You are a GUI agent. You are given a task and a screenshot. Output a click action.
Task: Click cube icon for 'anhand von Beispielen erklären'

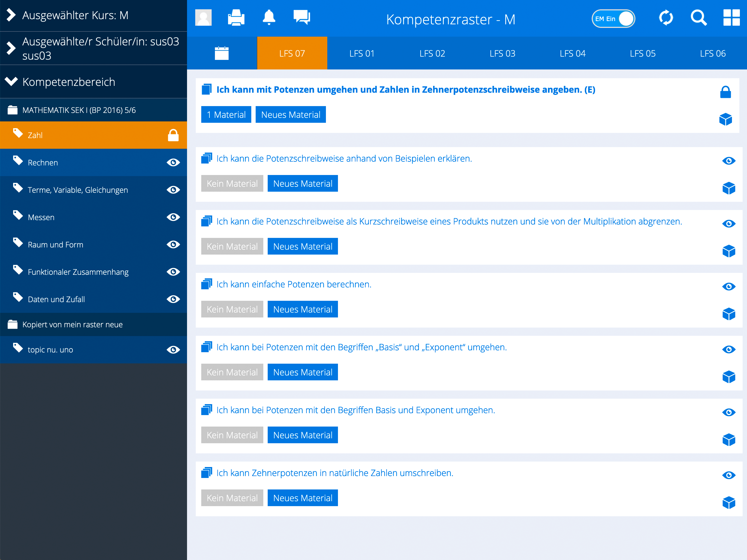pyautogui.click(x=729, y=188)
